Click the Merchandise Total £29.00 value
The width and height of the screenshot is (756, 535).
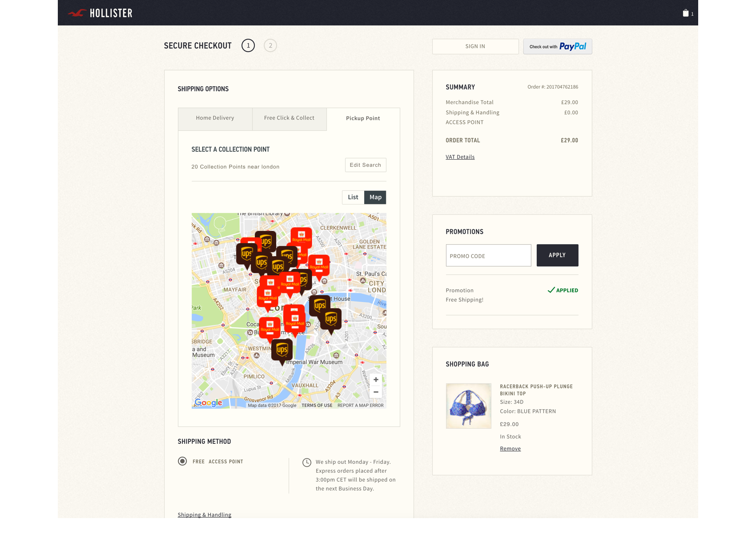570,102
